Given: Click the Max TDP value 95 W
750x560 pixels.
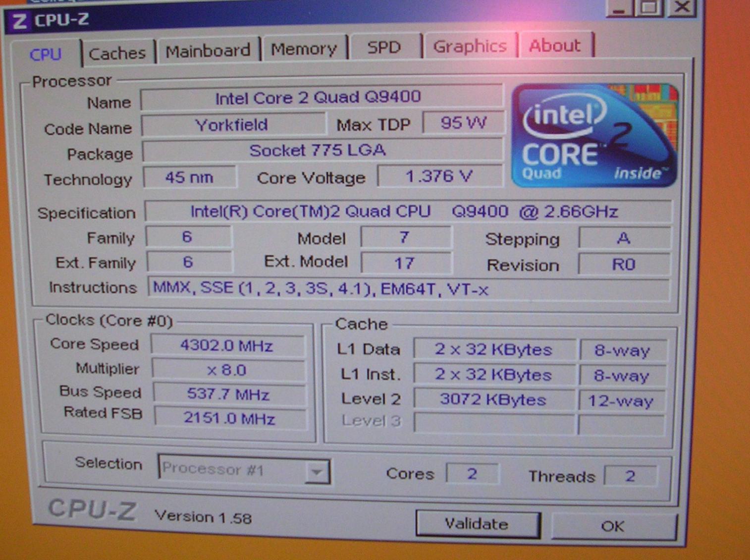Looking at the screenshot, I should pos(464,122).
